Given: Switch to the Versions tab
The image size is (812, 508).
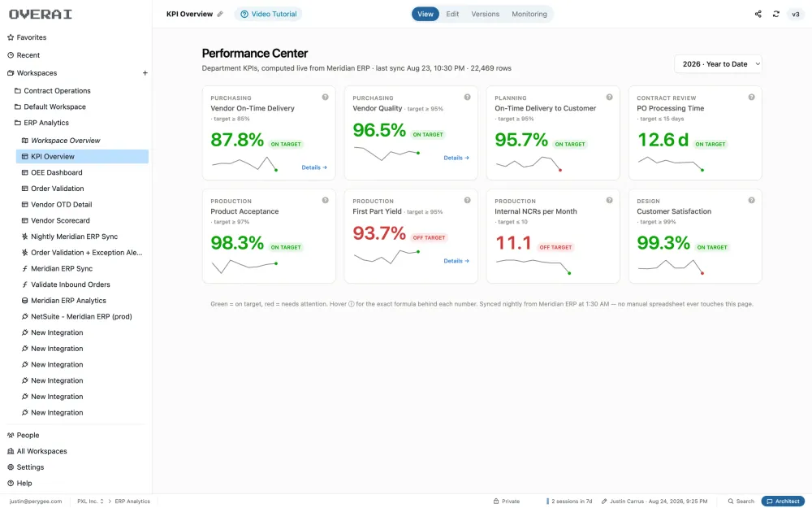Looking at the screenshot, I should click(x=486, y=14).
